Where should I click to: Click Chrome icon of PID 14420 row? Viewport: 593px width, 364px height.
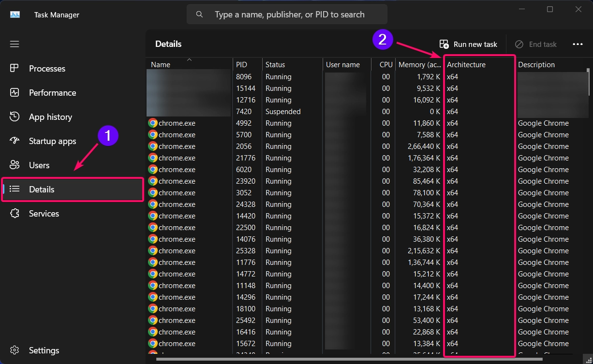point(153,216)
